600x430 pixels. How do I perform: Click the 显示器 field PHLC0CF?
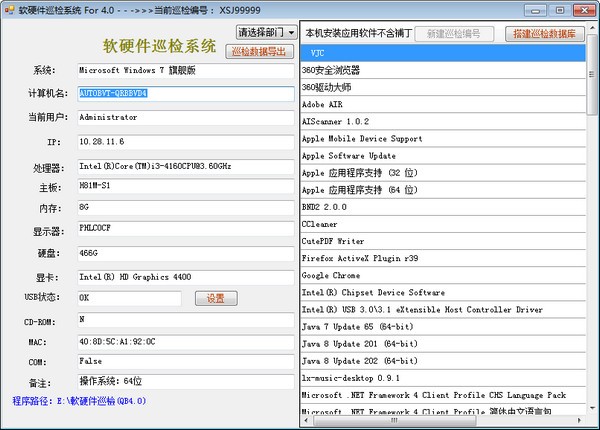[x=186, y=229]
